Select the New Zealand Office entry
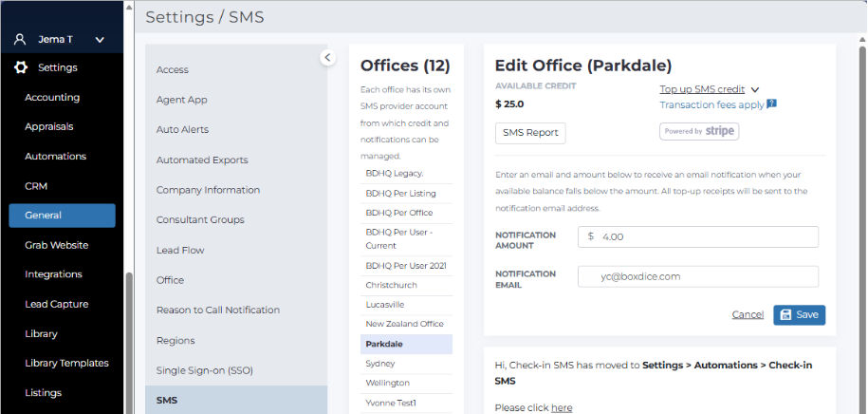 click(x=406, y=324)
